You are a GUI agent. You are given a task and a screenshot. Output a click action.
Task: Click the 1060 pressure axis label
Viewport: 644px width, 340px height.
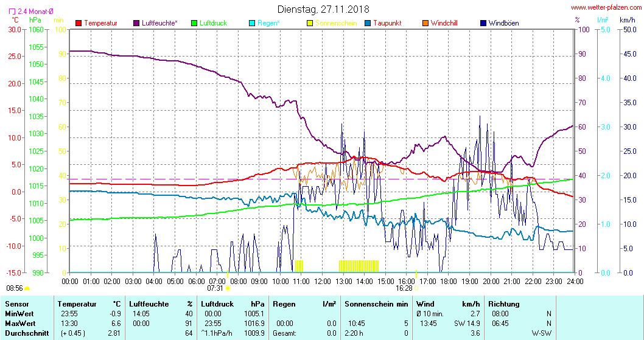pos(36,30)
